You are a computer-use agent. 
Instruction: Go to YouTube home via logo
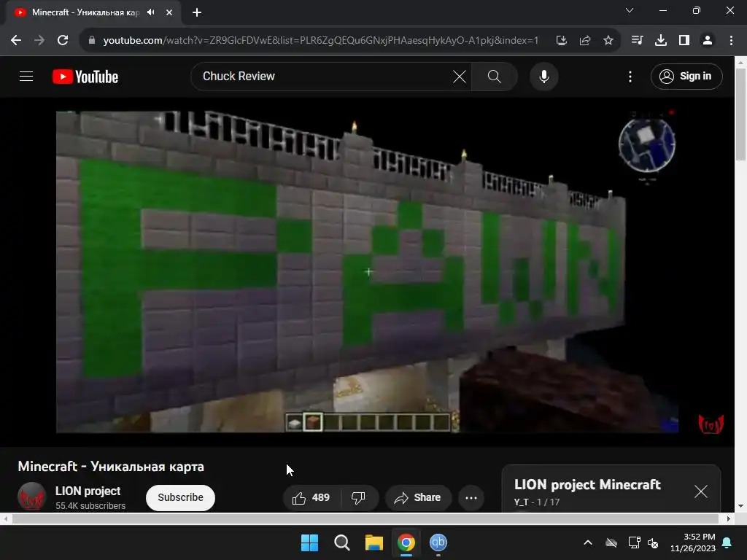85,77
